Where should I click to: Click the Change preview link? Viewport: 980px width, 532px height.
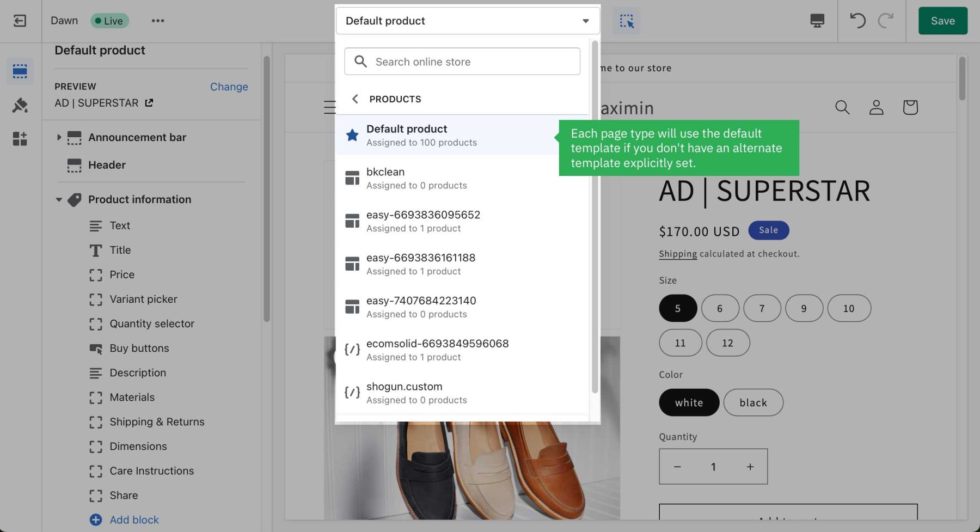[x=229, y=87]
